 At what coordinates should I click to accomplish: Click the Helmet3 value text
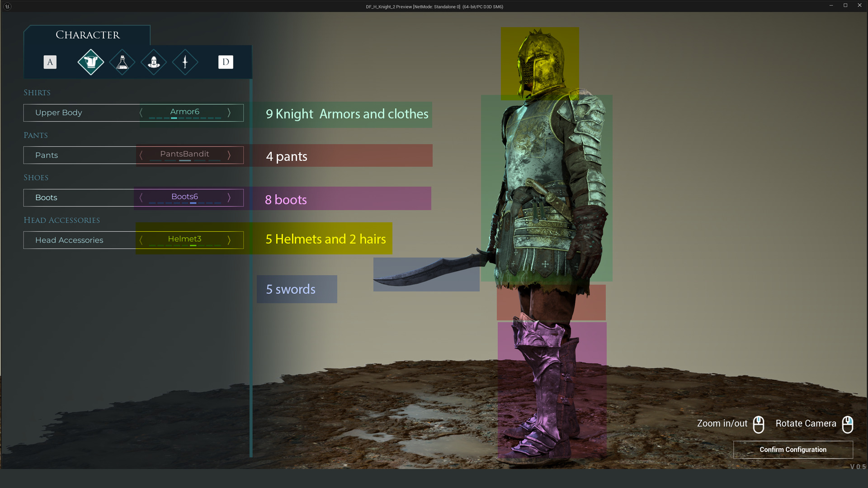pyautogui.click(x=184, y=239)
